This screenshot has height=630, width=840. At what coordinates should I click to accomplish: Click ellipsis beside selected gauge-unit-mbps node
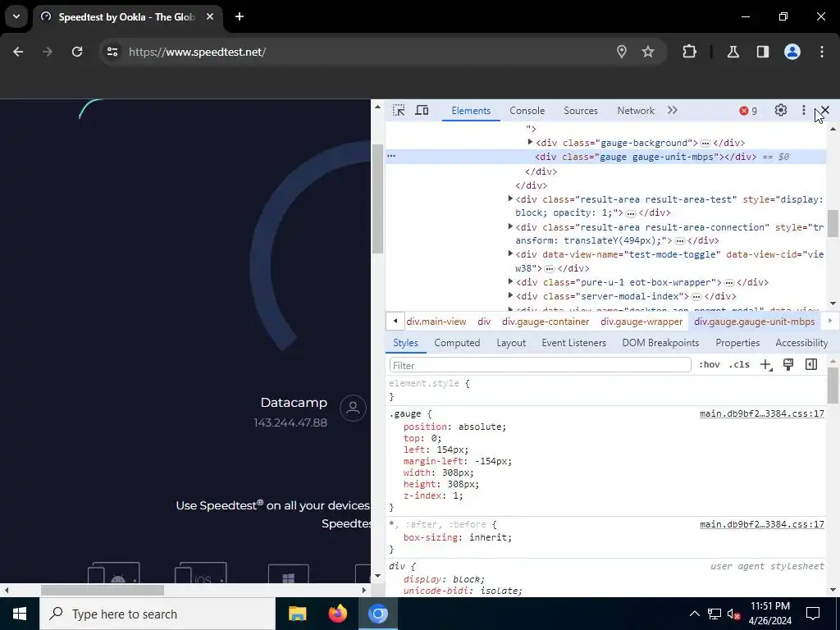coord(391,156)
